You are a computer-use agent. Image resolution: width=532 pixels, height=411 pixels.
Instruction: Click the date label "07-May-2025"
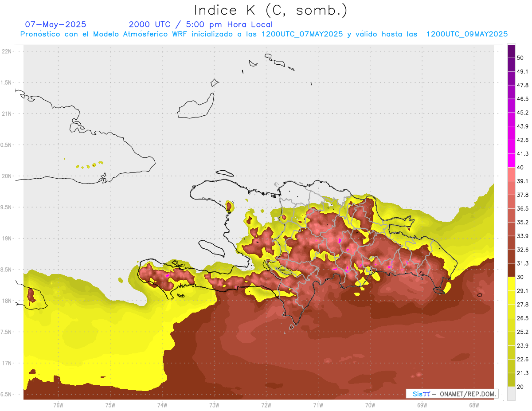tap(56, 24)
